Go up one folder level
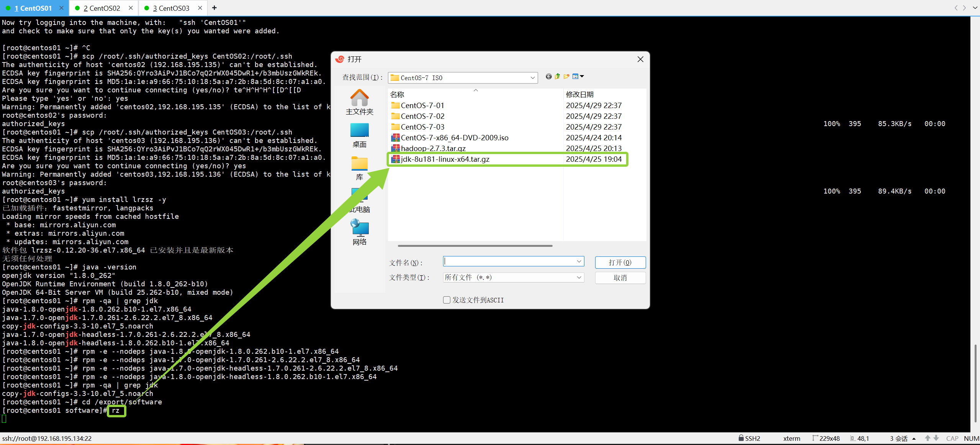This screenshot has width=980, height=445. pyautogui.click(x=557, y=77)
